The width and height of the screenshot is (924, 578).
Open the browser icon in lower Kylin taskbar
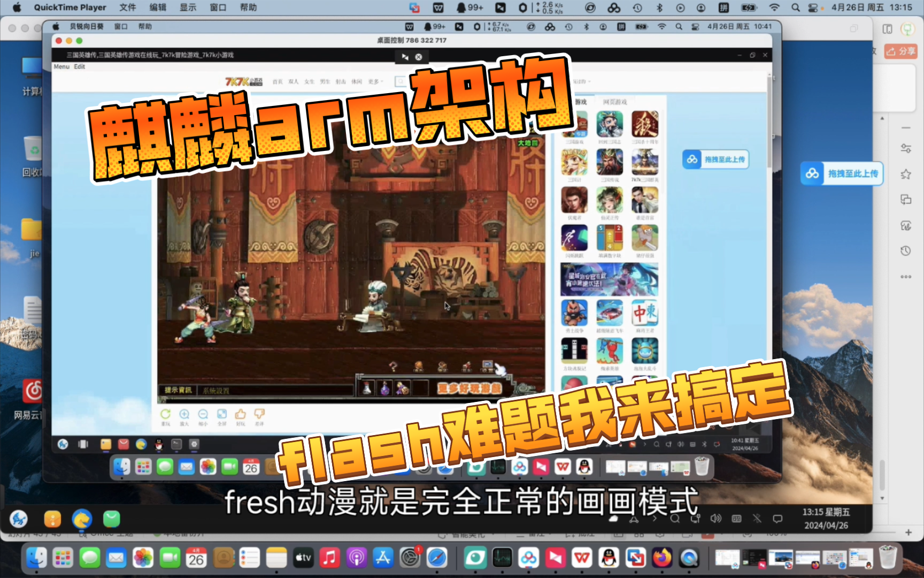click(82, 519)
